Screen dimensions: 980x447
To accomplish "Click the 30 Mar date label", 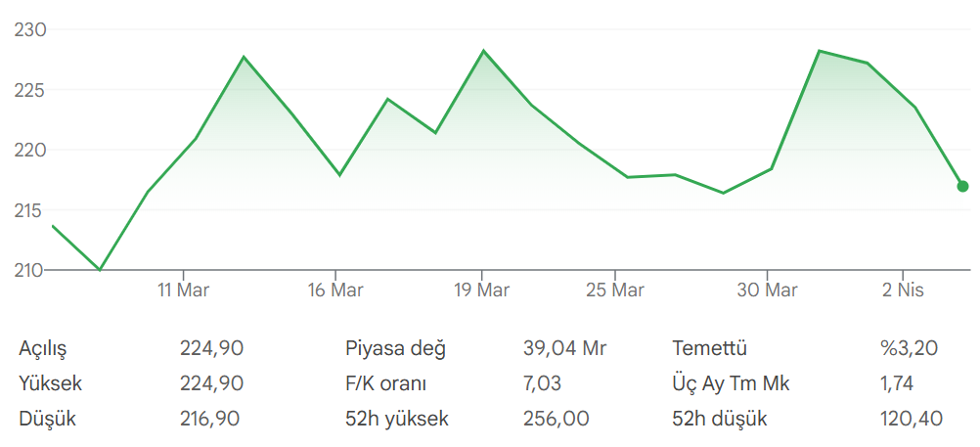I will [767, 290].
